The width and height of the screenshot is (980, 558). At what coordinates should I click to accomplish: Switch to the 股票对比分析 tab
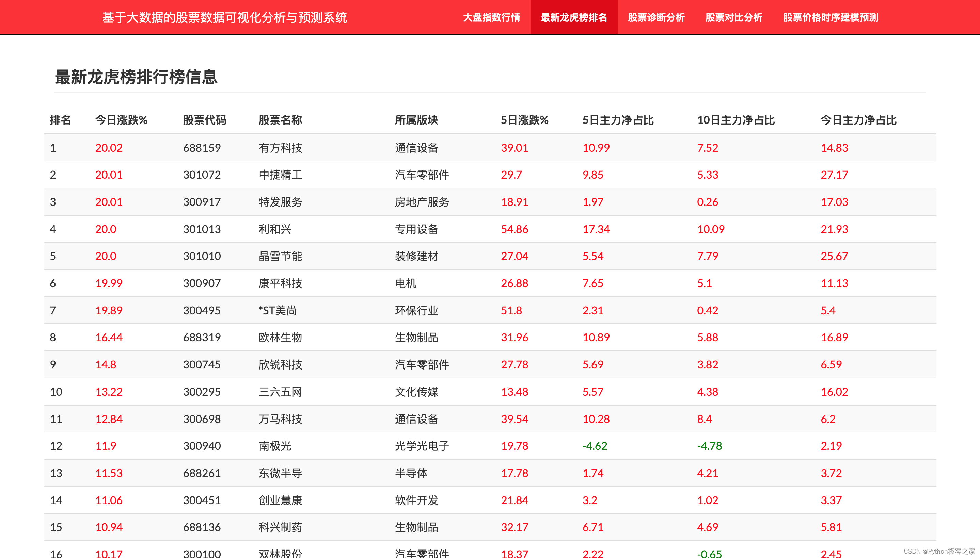coord(734,18)
